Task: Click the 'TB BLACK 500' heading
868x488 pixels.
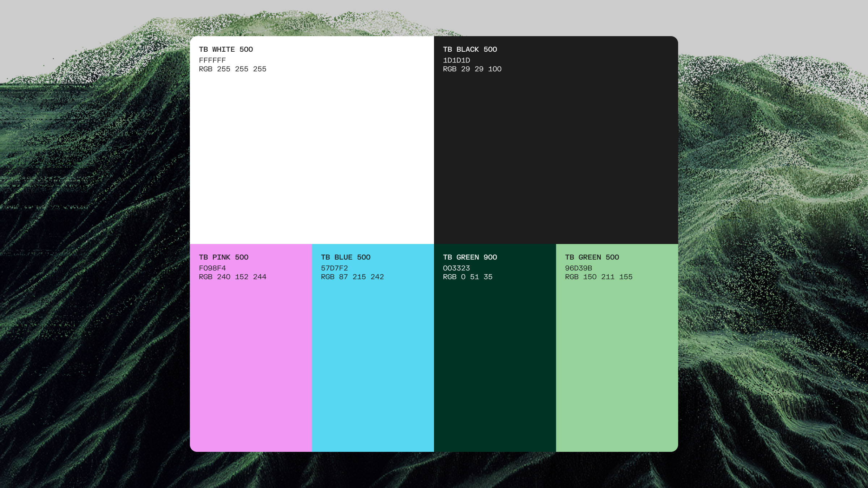Action: coord(470,50)
